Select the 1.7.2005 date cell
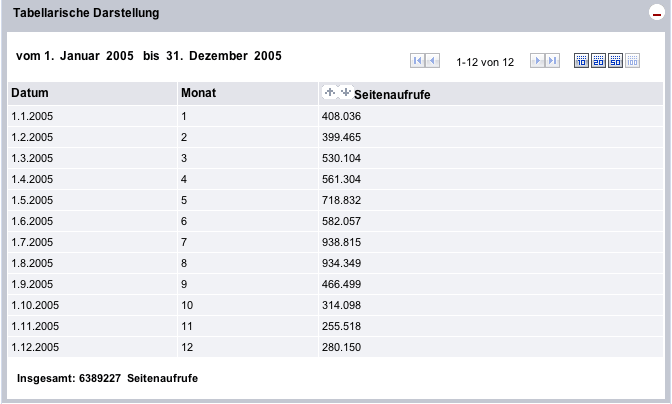Screen dimensions: 672x404 [x=32, y=242]
